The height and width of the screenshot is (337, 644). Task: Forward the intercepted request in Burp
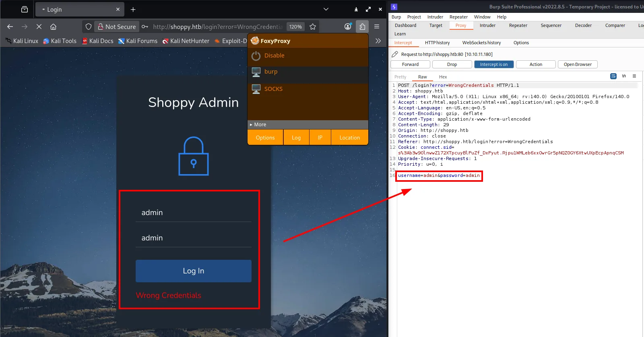click(410, 64)
